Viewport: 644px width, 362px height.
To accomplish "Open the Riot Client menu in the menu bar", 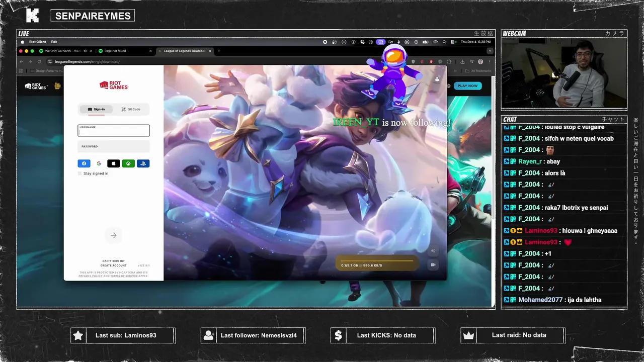I will [37, 42].
